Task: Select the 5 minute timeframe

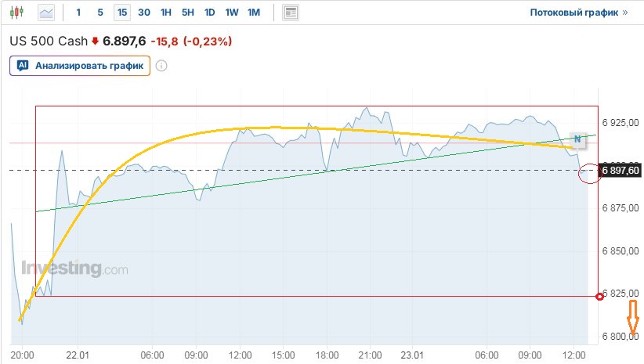Action: pos(99,13)
